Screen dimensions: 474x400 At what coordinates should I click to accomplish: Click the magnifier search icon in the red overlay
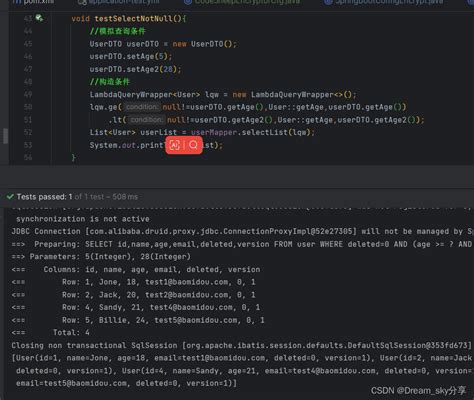pyautogui.click(x=193, y=145)
